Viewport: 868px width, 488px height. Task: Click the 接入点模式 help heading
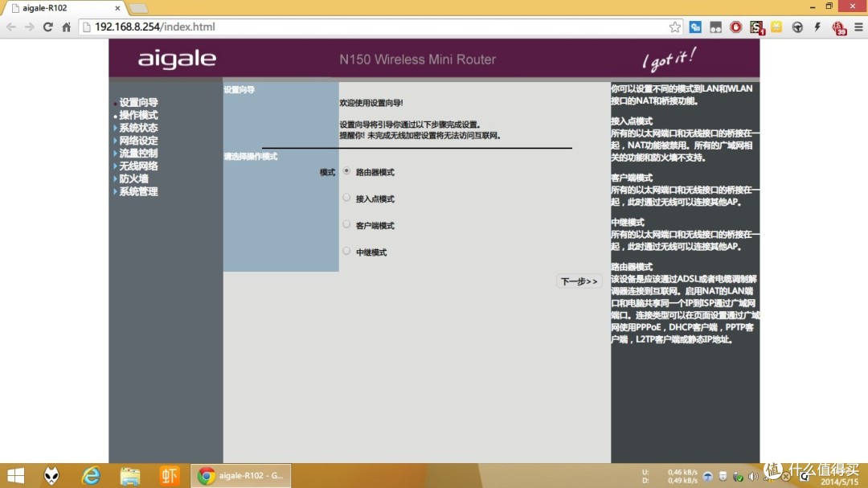click(x=632, y=121)
